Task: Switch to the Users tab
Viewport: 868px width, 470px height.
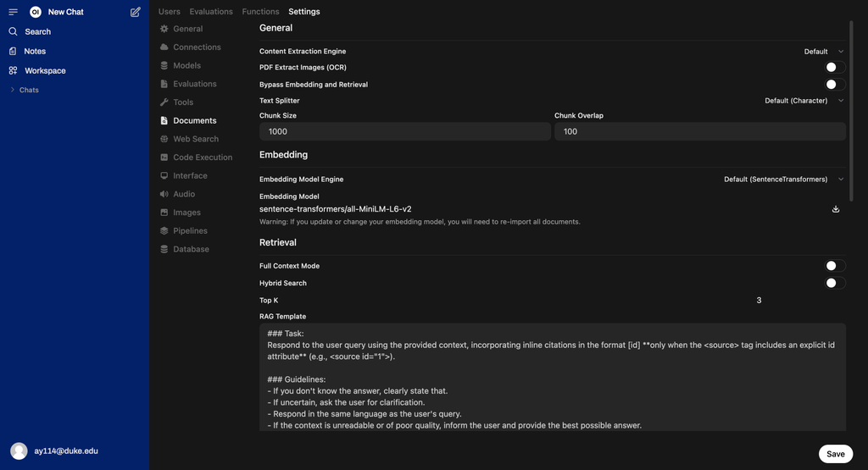Action: coord(170,12)
